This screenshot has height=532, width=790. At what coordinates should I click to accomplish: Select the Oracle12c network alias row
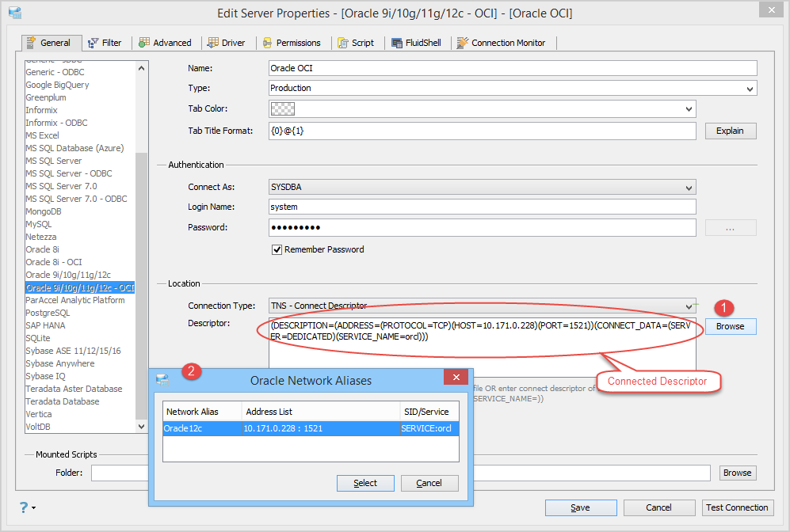pyautogui.click(x=311, y=428)
